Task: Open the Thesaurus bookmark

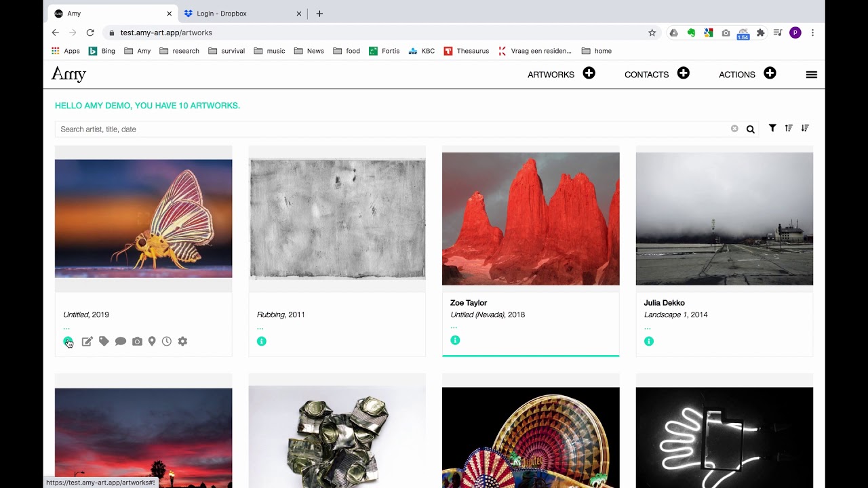Action: [x=467, y=51]
